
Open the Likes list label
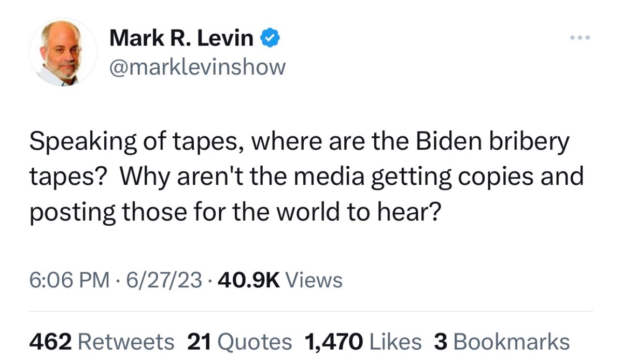(x=394, y=342)
